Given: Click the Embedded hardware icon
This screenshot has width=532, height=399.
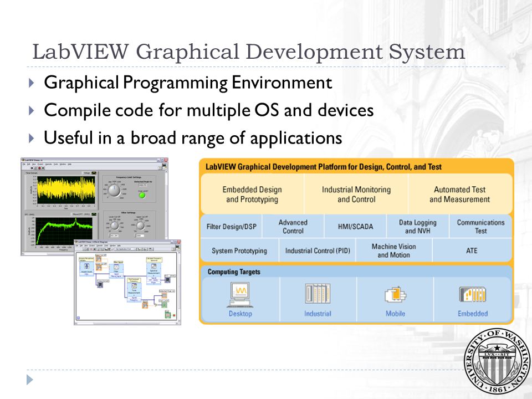Looking at the screenshot, I should tap(473, 294).
